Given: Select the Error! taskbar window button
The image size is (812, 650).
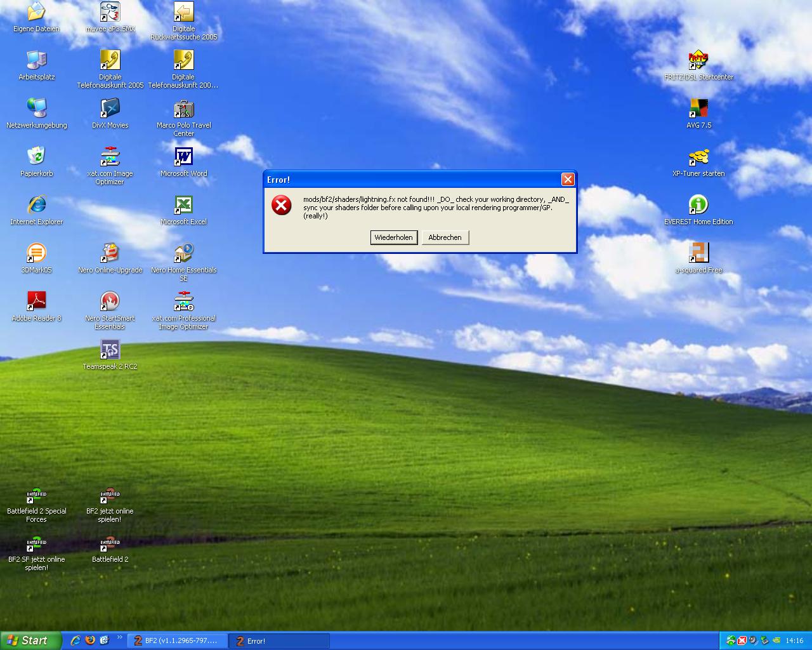Looking at the screenshot, I should pyautogui.click(x=279, y=641).
